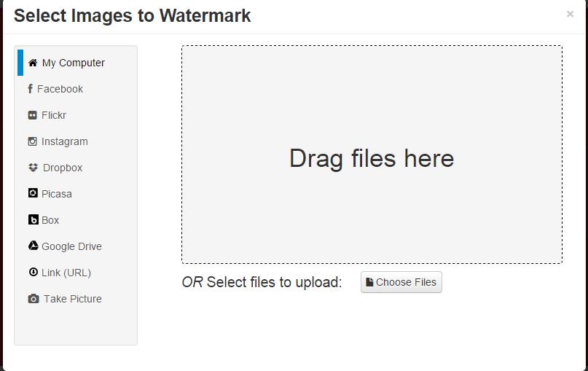Click the Facebook logo icon
588x371 pixels.
(31, 89)
